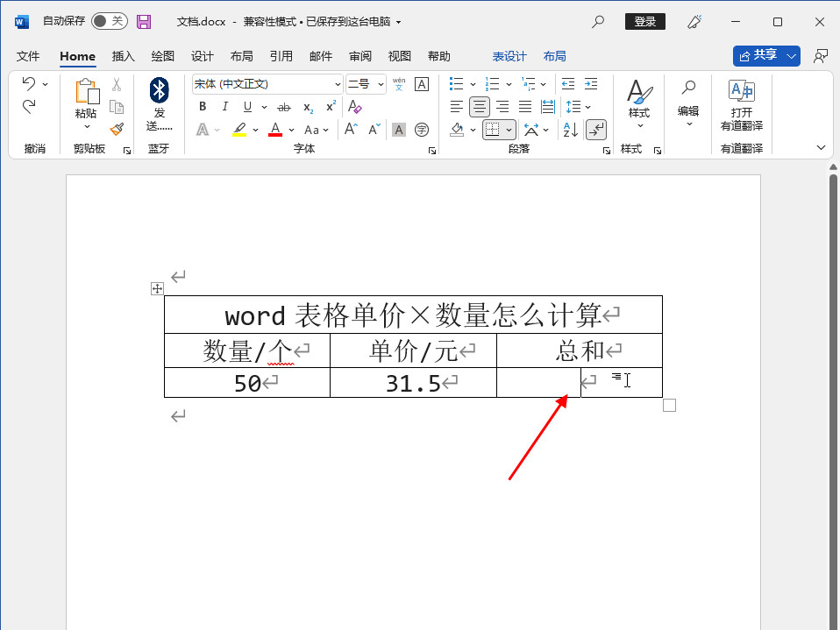Click the 共享 share button

pos(758,56)
